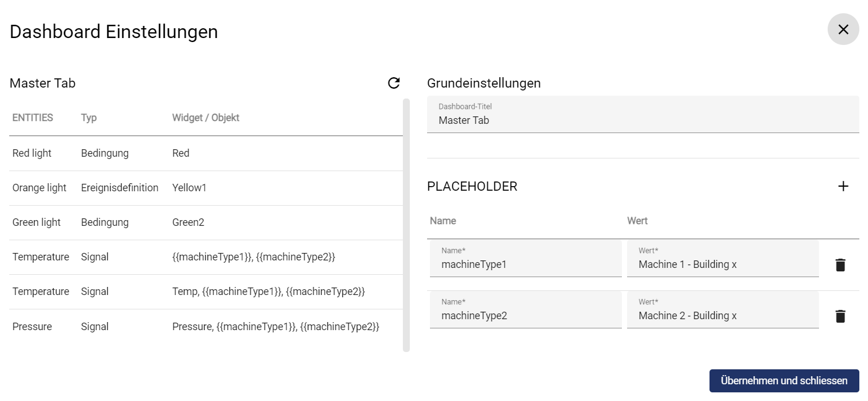This screenshot has height=401, width=868.
Task: Close the Dashboard Einstellungen dialog
Action: (x=843, y=29)
